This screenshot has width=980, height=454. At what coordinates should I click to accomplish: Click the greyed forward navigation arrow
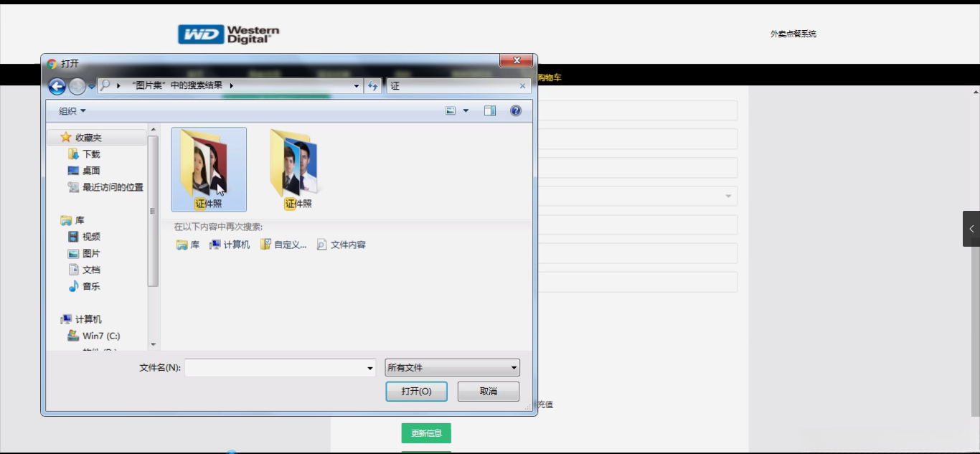coord(77,86)
